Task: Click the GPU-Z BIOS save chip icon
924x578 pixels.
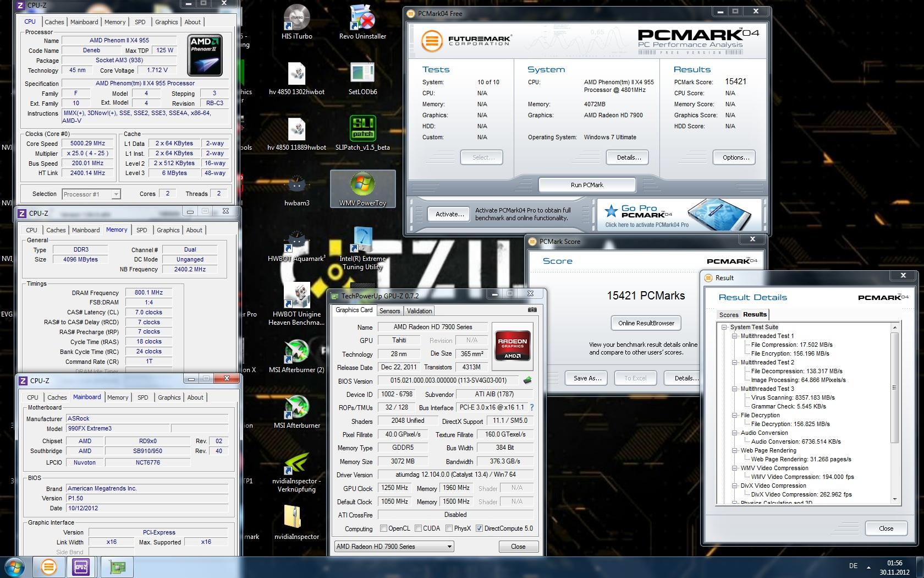Action: point(527,380)
